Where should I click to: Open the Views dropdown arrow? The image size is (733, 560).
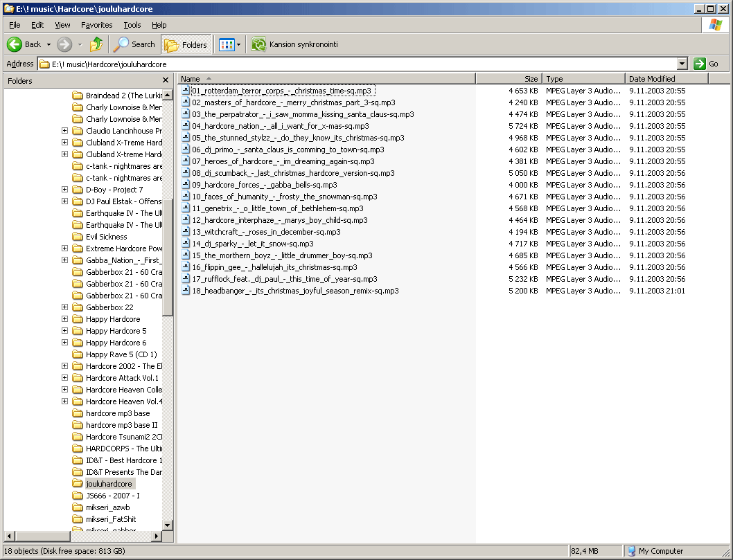239,44
